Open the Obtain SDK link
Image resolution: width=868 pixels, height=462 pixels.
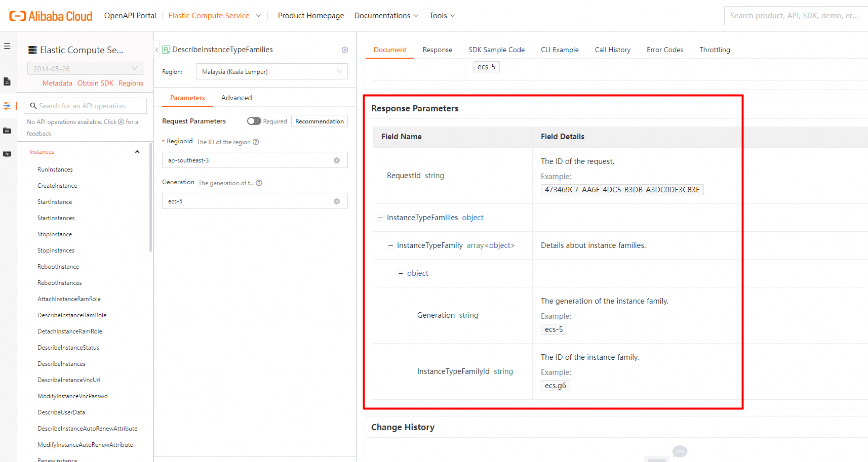95,83
